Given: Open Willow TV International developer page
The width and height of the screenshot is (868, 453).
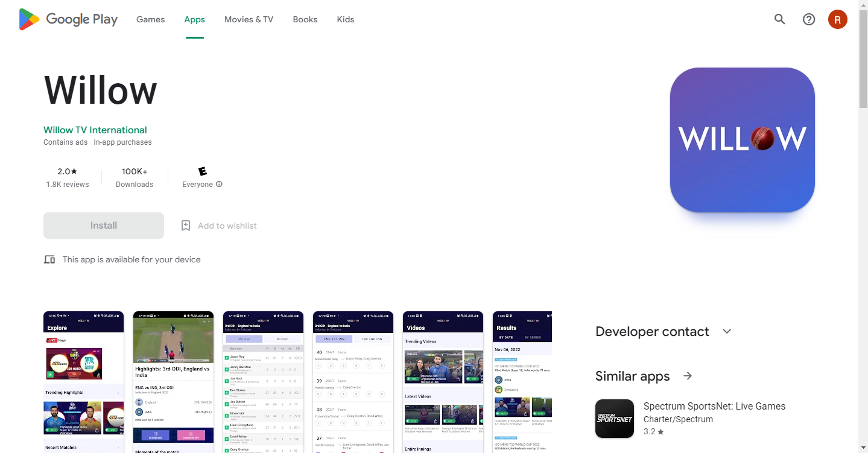Looking at the screenshot, I should 95,130.
